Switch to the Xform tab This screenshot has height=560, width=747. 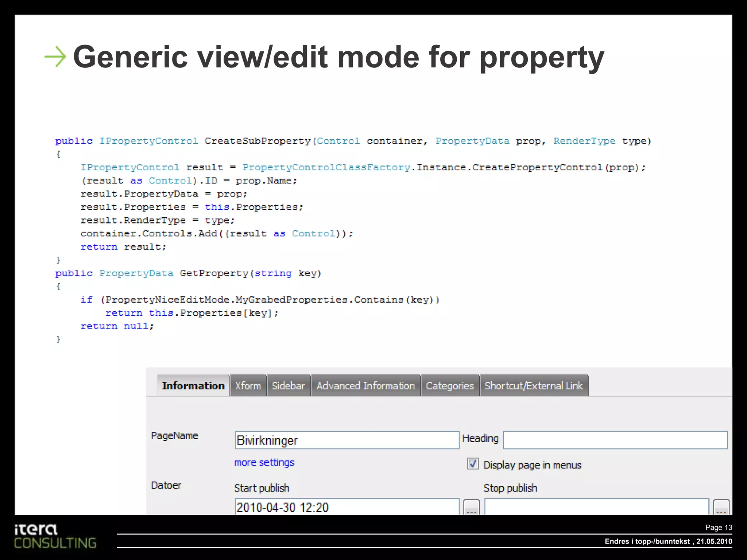tap(248, 385)
